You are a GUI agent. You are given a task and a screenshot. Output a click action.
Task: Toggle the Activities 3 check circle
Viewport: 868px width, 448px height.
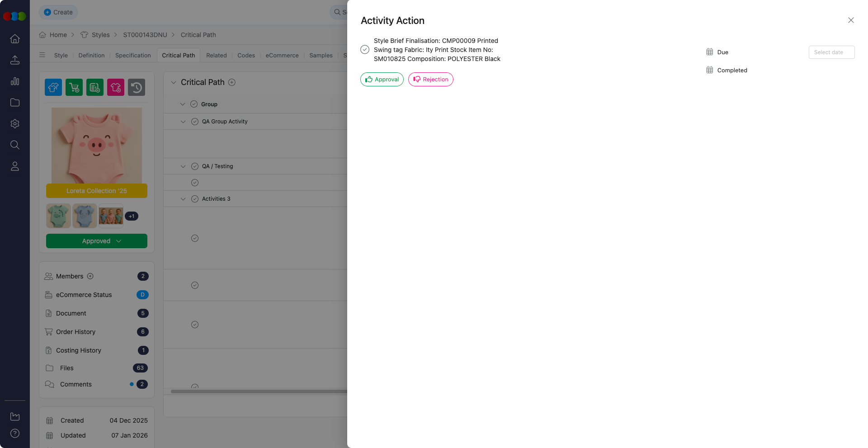195,199
